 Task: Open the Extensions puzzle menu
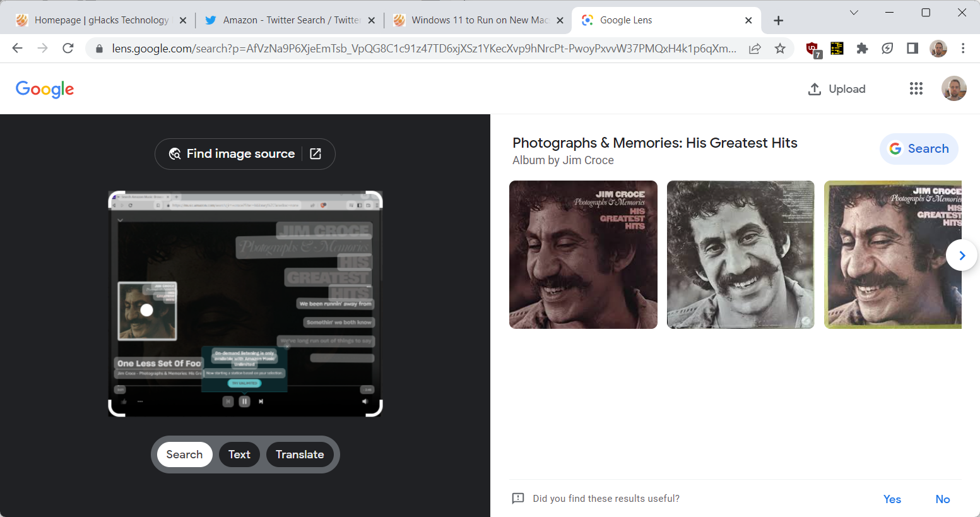click(x=862, y=49)
